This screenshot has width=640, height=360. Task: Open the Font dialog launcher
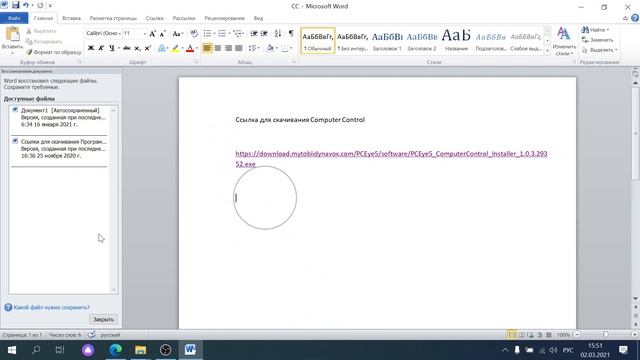coord(197,62)
